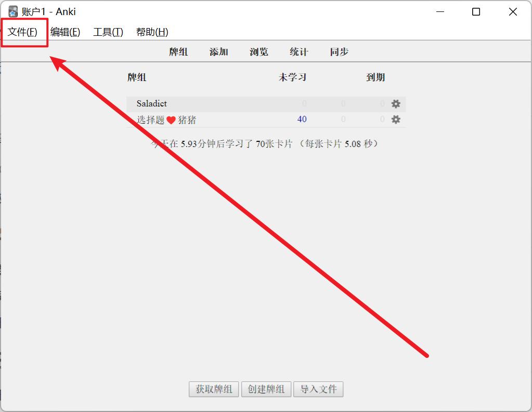Show the 统计 statistics page
The height and width of the screenshot is (412, 532).
pyautogui.click(x=299, y=52)
